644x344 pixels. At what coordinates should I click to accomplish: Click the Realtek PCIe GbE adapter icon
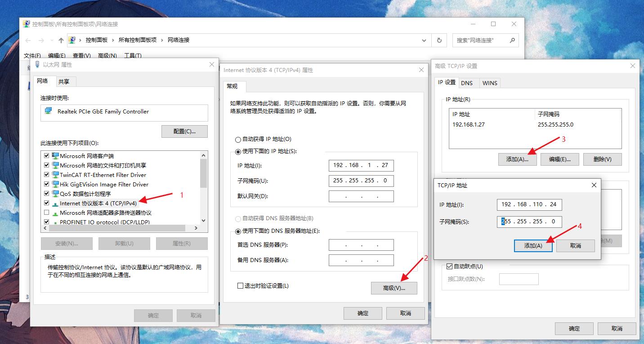(x=48, y=111)
